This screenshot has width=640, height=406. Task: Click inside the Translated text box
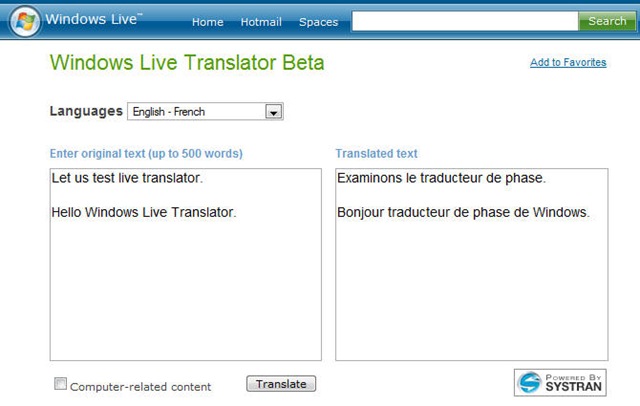click(x=472, y=264)
